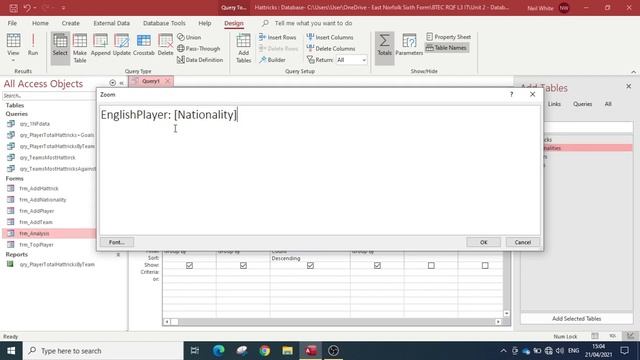Collapse the navigation pane shutter
Screen dimensions: 640x360
pos(121,83)
